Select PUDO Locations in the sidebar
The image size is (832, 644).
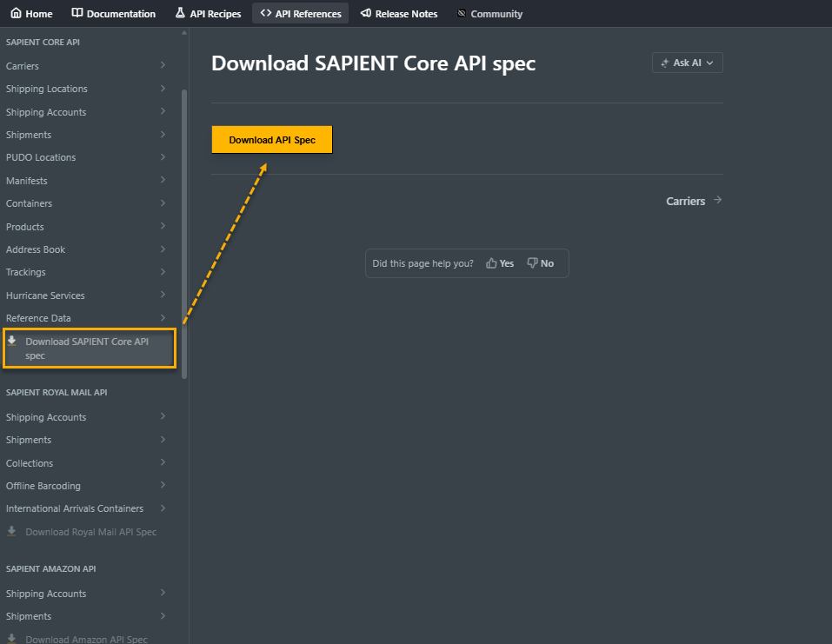click(x=41, y=157)
